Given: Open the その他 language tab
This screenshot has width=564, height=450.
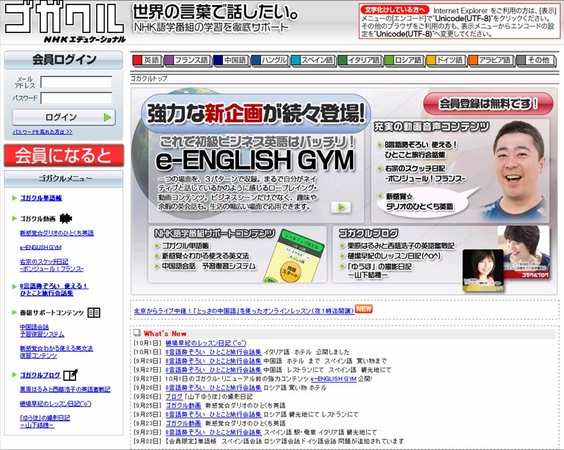Looking at the screenshot, I should click(x=535, y=60).
